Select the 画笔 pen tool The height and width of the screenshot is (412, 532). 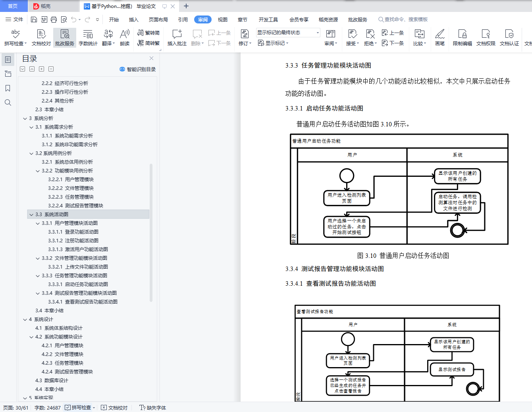point(440,38)
